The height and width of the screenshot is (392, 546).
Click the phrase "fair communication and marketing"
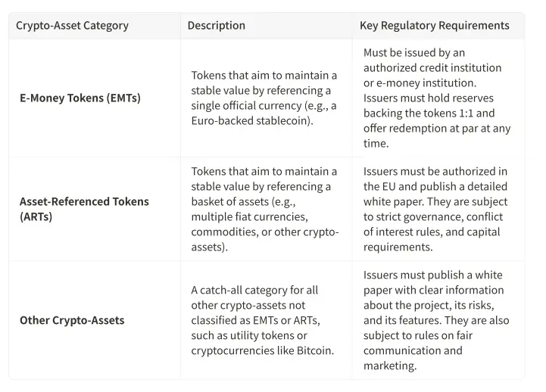413,350
